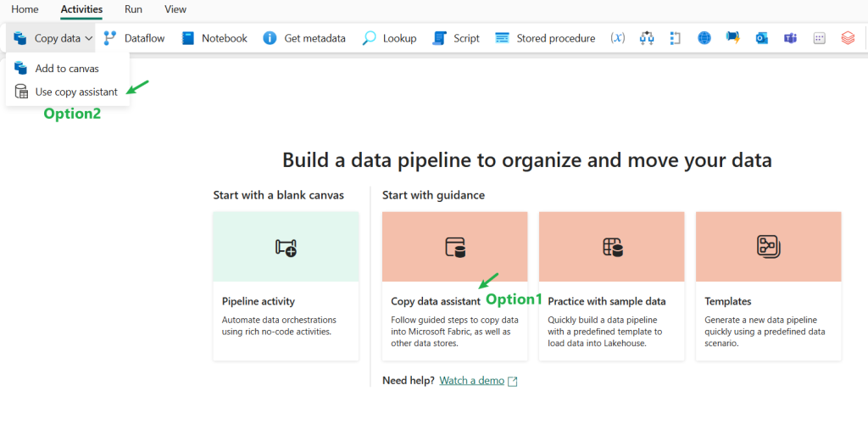Add the Office 365 Outlook activity icon
This screenshot has width=868, height=430.
[762, 38]
